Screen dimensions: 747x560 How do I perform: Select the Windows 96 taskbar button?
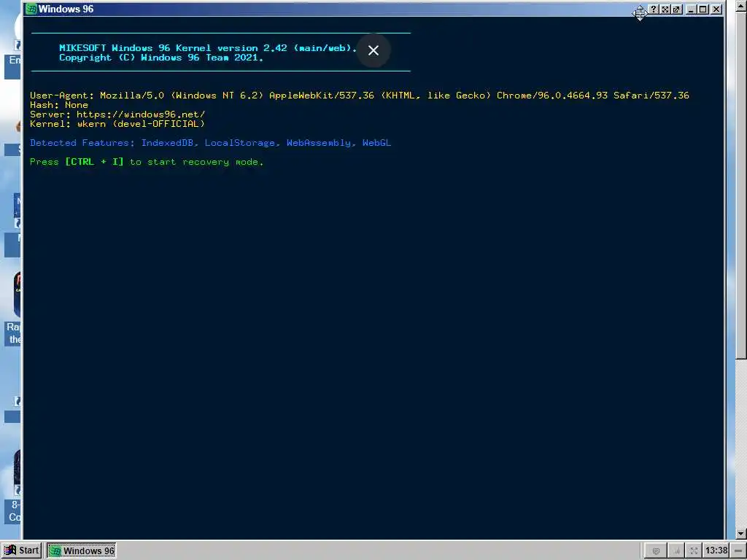click(82, 551)
